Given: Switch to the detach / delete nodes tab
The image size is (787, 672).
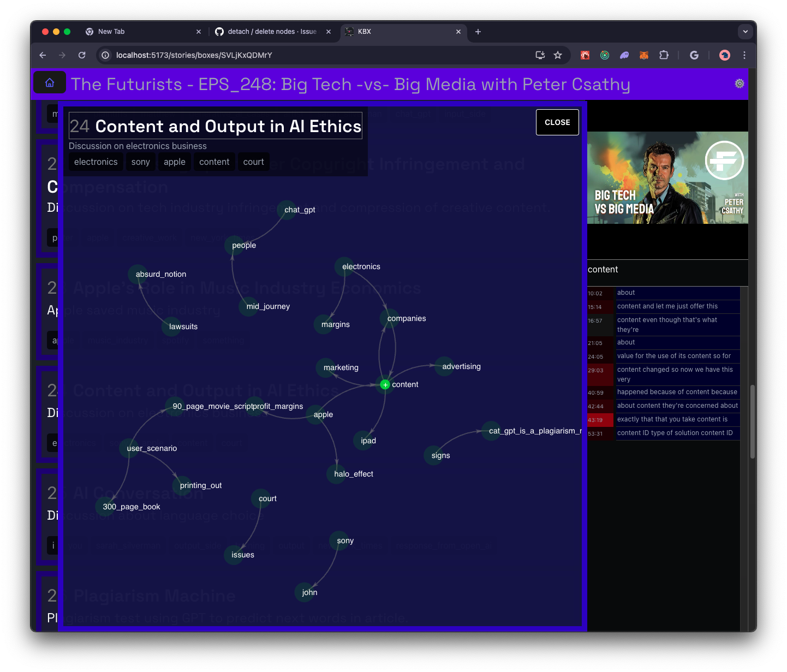Looking at the screenshot, I should pyautogui.click(x=273, y=32).
